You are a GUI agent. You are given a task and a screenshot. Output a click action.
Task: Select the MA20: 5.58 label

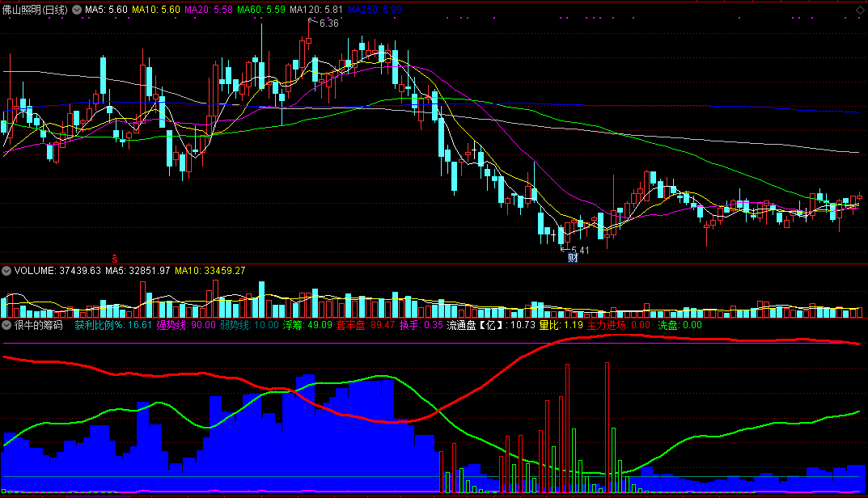coord(208,10)
